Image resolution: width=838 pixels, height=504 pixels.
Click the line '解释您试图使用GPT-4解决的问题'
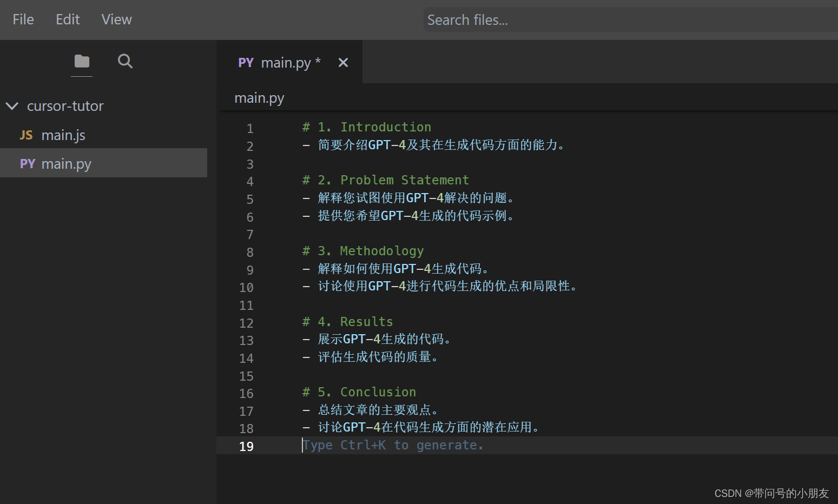[x=408, y=198]
